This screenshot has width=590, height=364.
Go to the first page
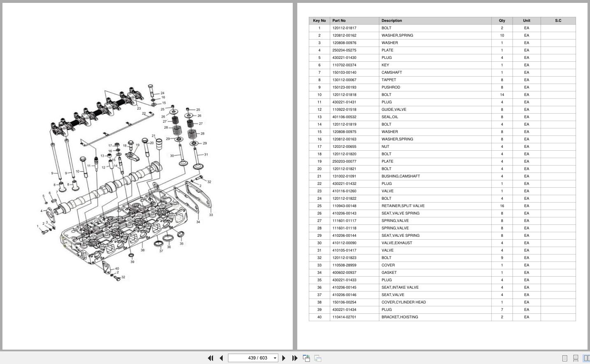210,358
